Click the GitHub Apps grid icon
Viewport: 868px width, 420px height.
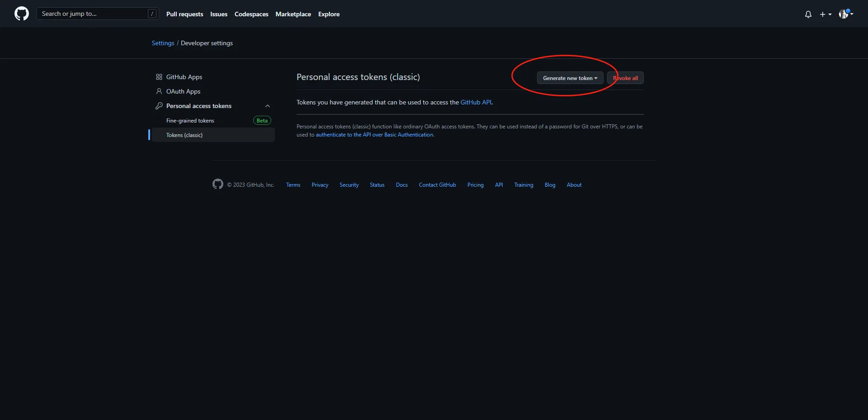coord(159,77)
